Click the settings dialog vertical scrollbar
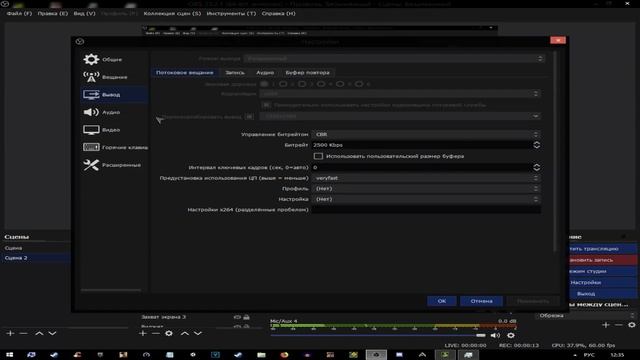Viewport: 640px width, 360px height. pyautogui.click(x=555, y=151)
